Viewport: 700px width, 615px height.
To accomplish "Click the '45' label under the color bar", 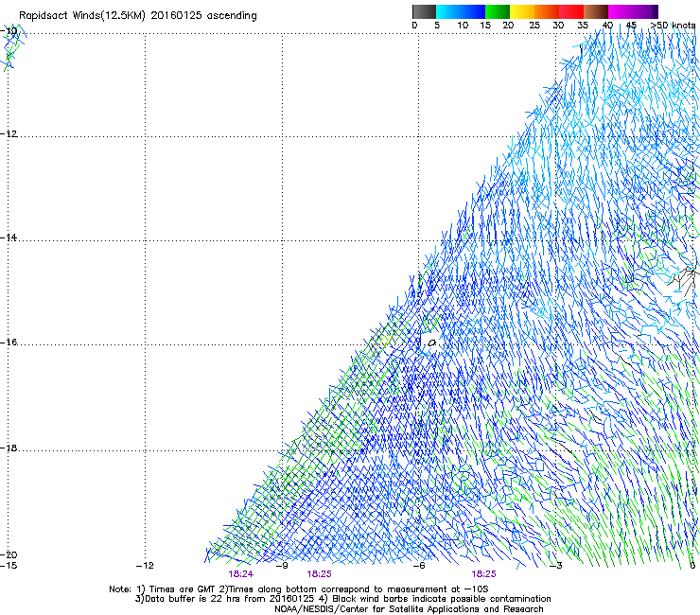I will pos(631,26).
